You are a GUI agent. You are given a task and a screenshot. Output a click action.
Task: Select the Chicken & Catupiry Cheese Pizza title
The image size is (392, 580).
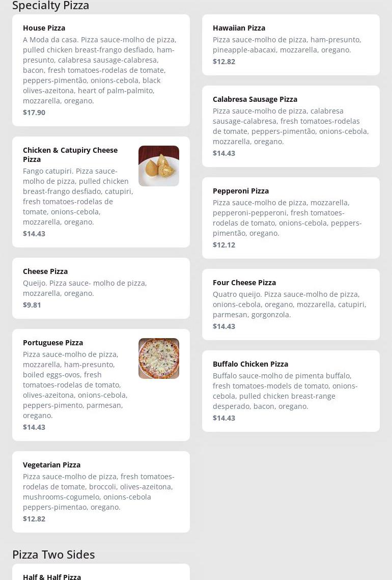coord(70,154)
